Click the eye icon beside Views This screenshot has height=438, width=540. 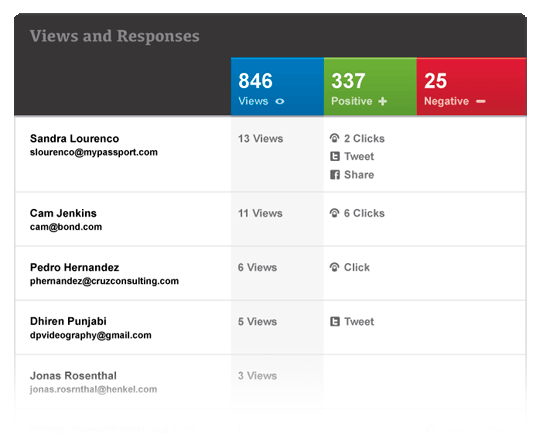click(x=280, y=101)
